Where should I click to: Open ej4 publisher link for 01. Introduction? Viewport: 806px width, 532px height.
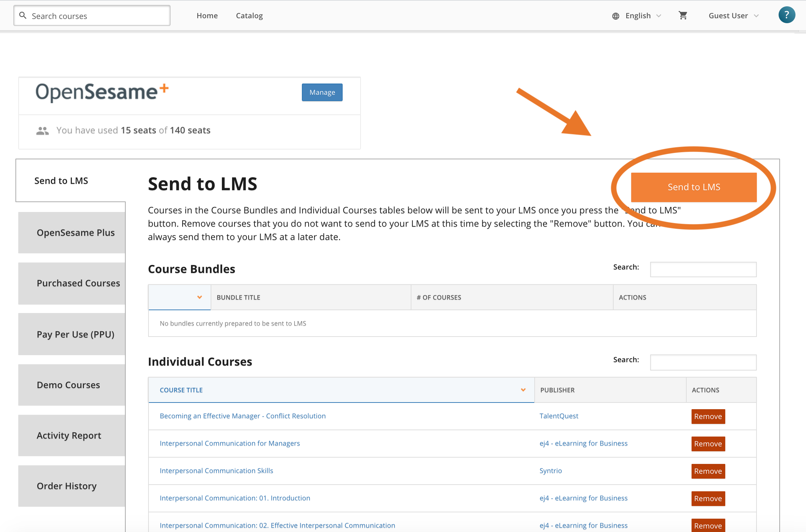583,498
